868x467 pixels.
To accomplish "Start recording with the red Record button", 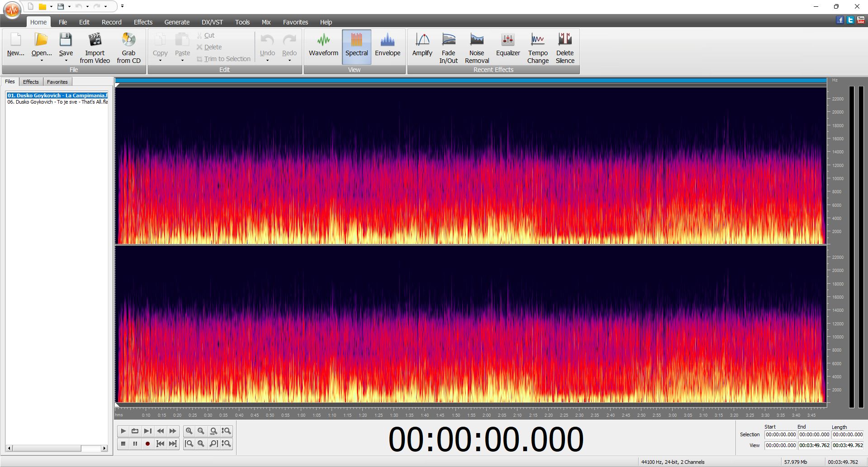I will click(x=147, y=443).
